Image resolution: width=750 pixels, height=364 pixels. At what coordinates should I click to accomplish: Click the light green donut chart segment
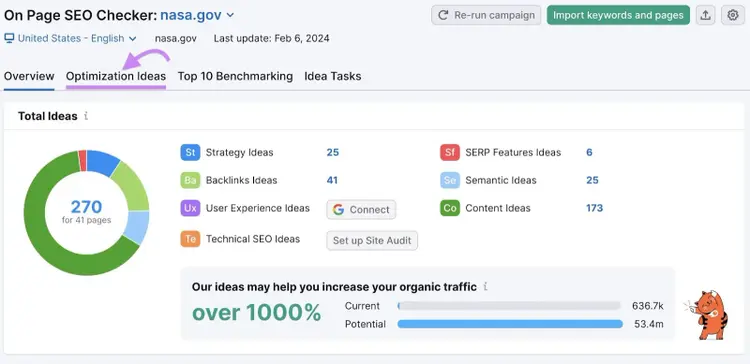(131, 188)
